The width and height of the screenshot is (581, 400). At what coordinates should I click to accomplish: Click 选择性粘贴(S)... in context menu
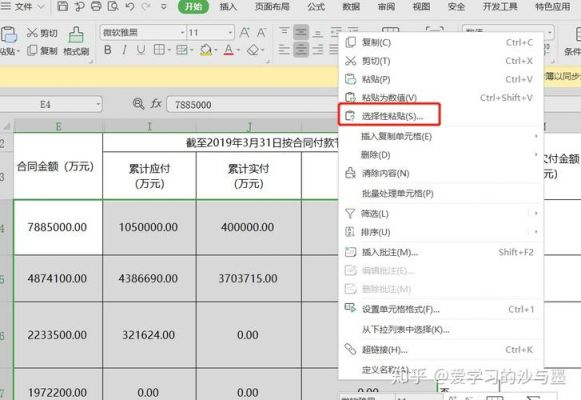pos(441,116)
